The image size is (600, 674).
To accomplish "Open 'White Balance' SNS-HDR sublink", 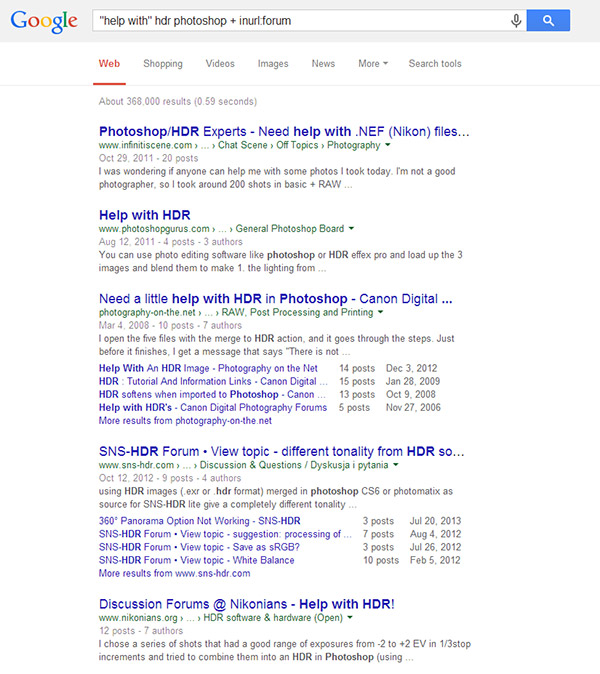I will [x=196, y=560].
